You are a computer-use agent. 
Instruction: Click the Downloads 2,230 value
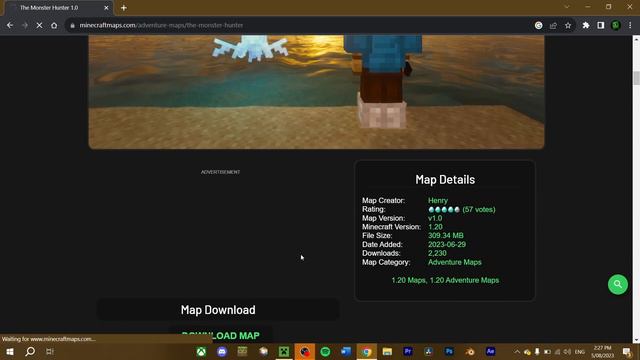(437, 253)
